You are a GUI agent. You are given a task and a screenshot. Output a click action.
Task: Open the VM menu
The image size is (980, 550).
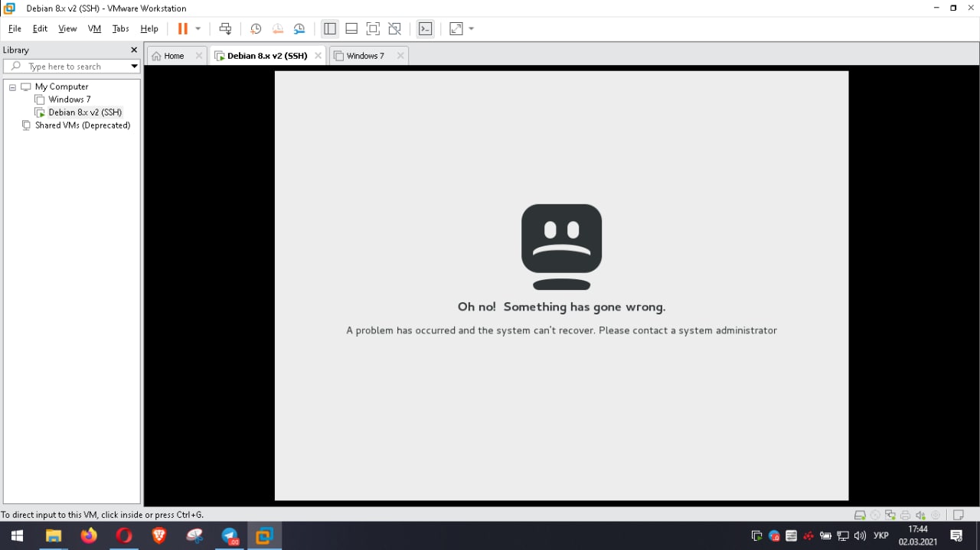94,29
